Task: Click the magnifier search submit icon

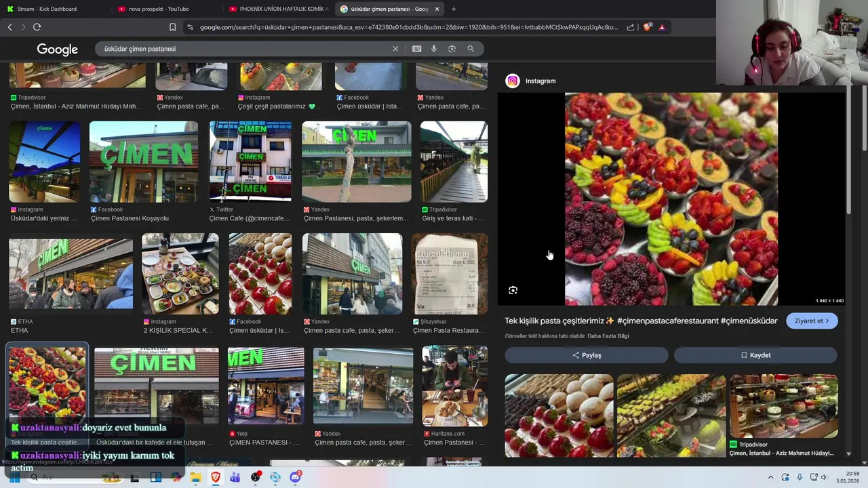Action: (471, 49)
